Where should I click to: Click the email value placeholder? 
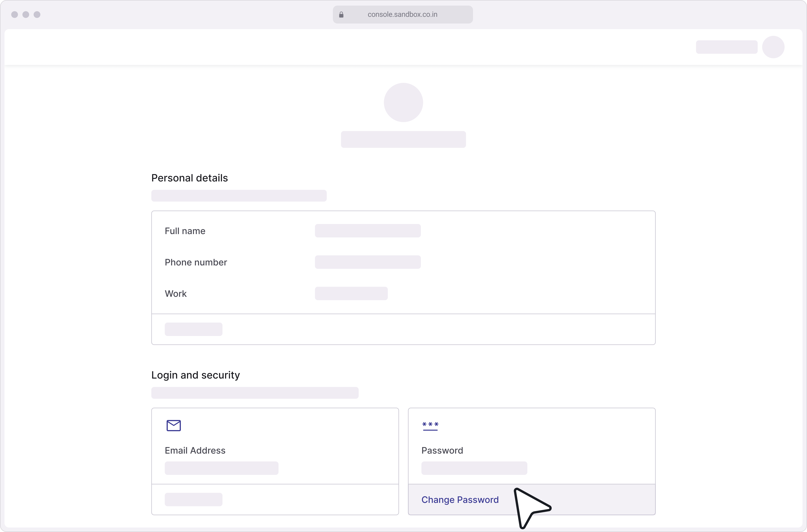221,468
